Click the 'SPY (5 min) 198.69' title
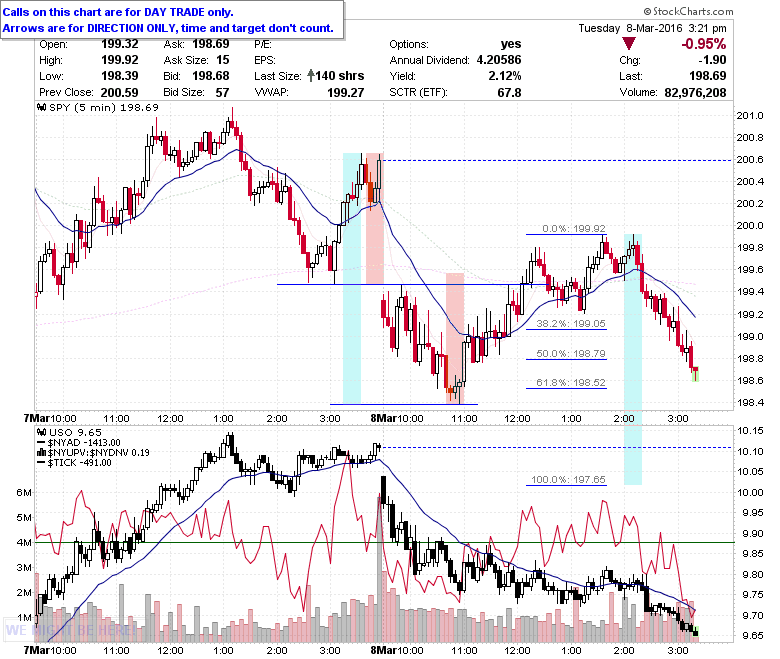Image resolution: width=780 pixels, height=659 pixels. [x=104, y=107]
